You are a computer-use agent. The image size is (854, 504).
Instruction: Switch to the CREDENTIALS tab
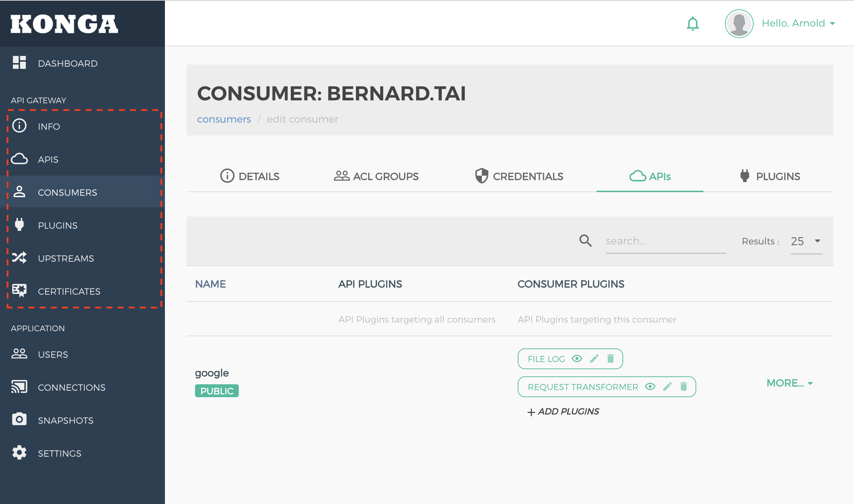(x=519, y=176)
